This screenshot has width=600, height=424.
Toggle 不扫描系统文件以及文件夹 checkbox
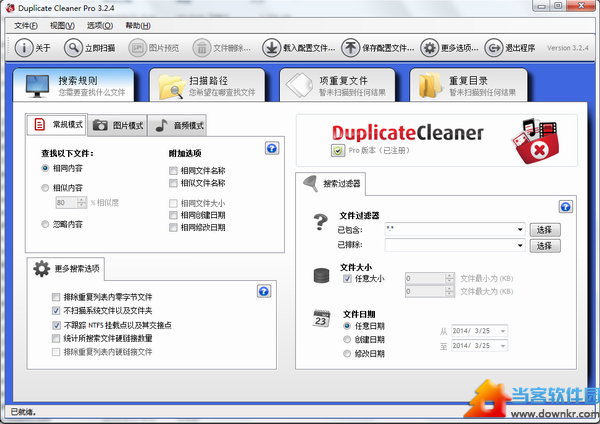56,310
